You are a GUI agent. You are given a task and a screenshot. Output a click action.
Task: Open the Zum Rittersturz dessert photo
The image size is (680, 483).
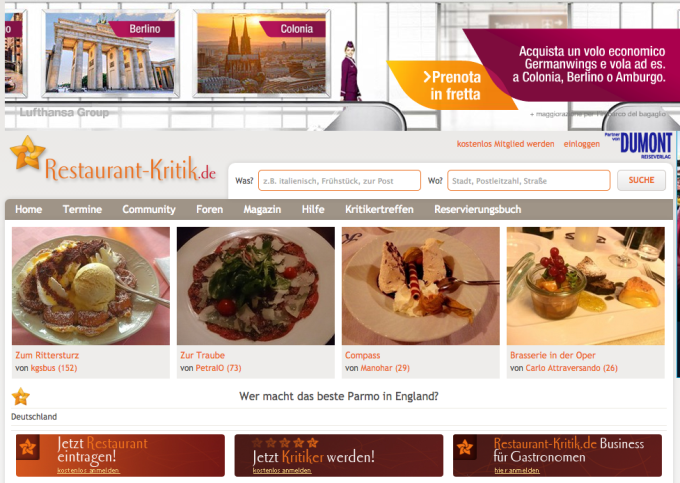click(x=91, y=286)
